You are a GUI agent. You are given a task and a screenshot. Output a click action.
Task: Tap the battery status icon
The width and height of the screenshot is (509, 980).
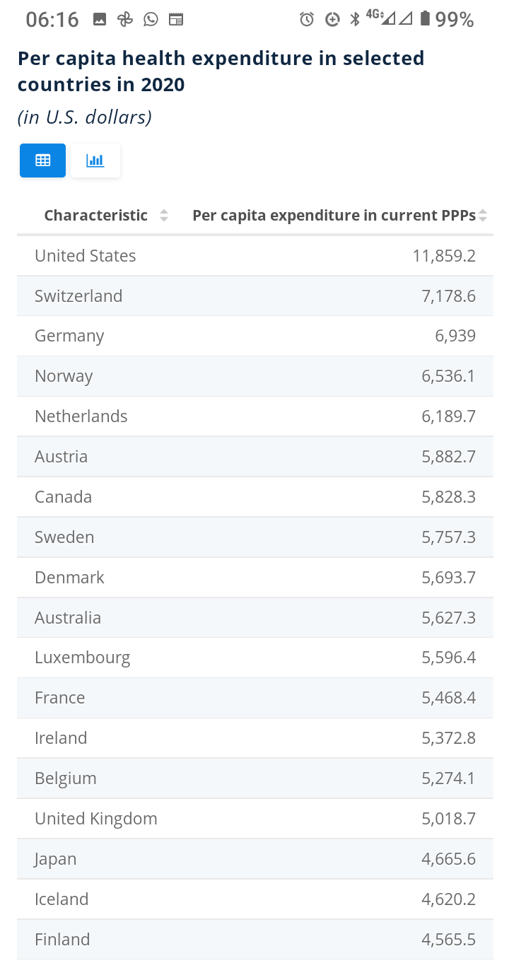tap(425, 19)
